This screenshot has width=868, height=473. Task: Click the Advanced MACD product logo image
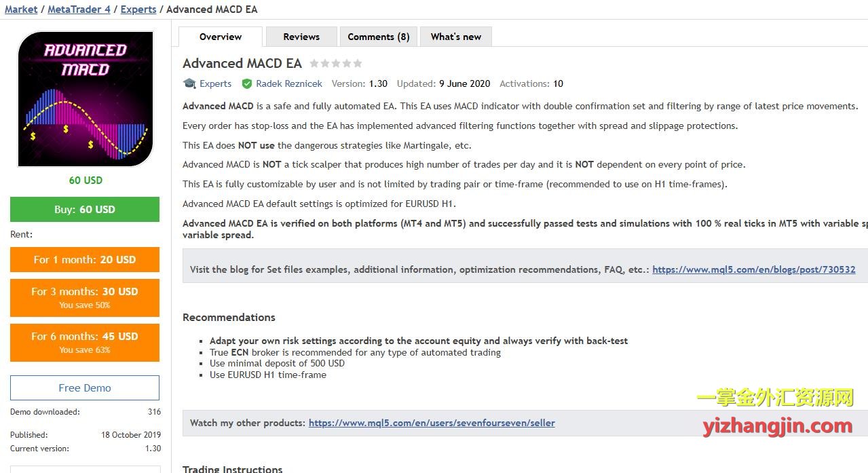[x=85, y=98]
